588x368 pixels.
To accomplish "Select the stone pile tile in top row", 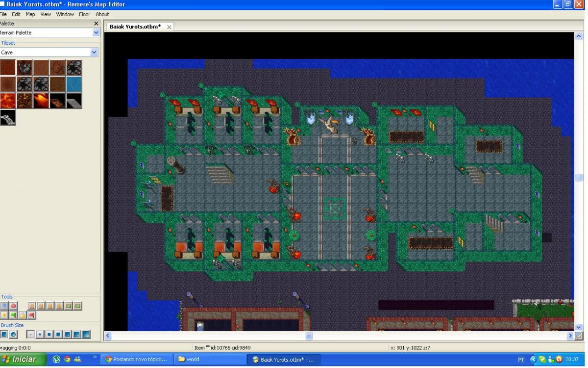I will point(74,68).
